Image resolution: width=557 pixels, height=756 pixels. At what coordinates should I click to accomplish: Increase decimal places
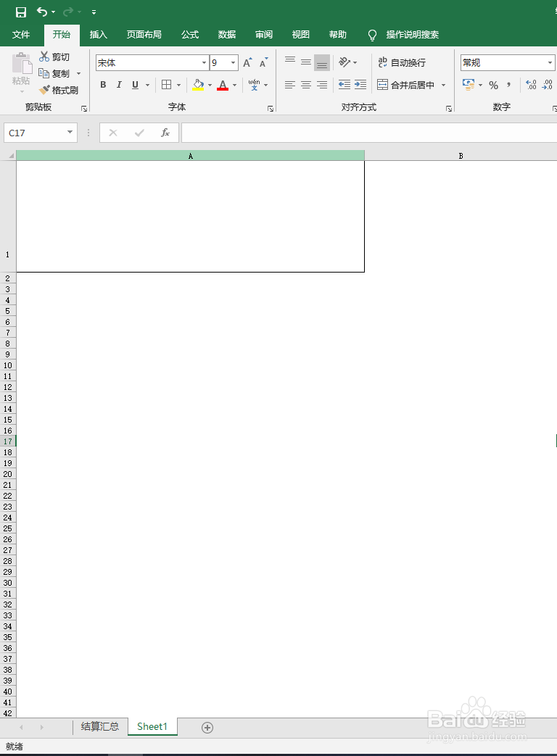click(x=531, y=85)
